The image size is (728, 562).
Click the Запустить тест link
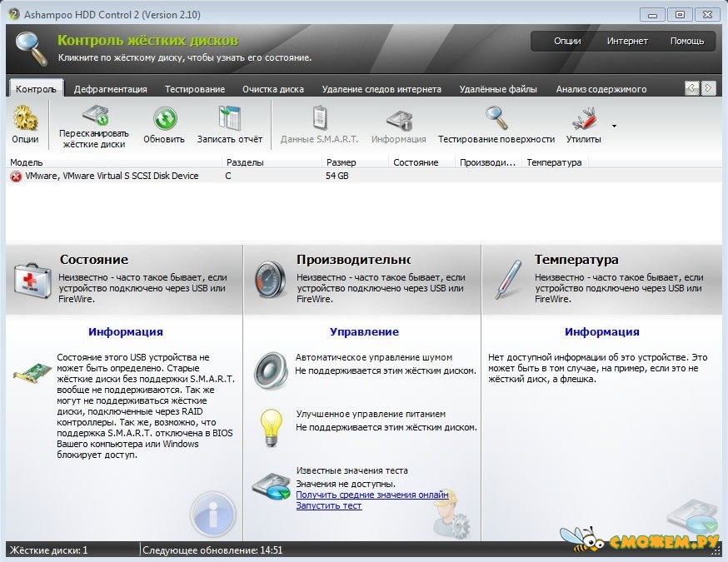tap(329, 505)
